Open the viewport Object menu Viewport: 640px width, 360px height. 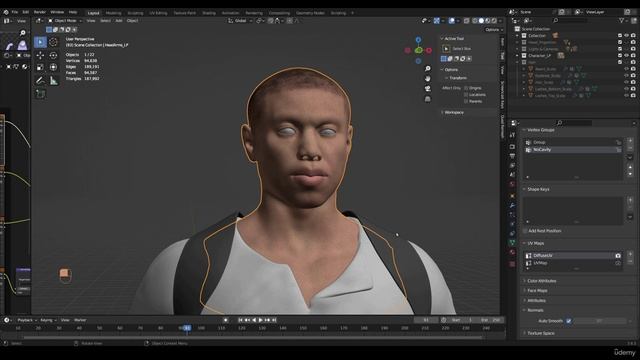point(132,20)
